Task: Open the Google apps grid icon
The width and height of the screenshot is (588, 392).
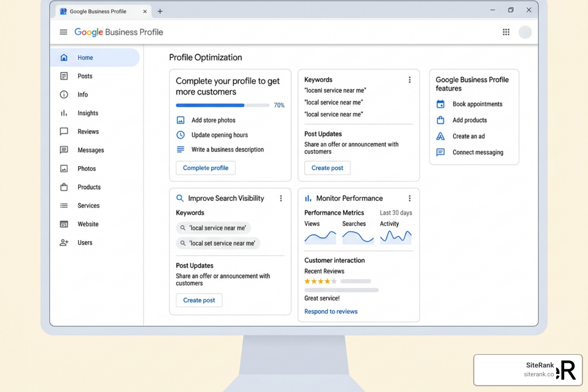Action: coord(506,32)
